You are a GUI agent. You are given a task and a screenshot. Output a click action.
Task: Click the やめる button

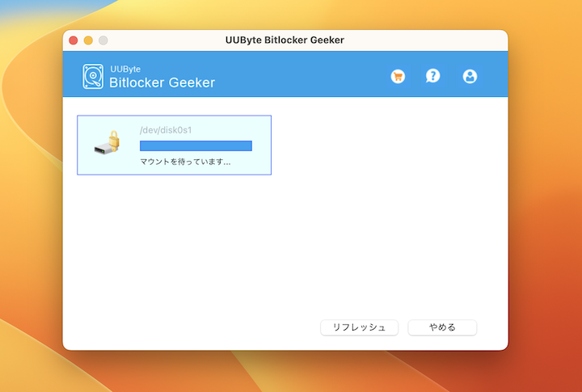click(442, 327)
